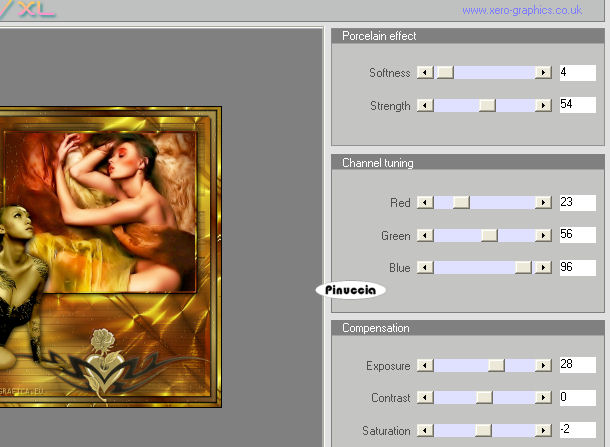Click the Red label
This screenshot has width=610, height=447.
[400, 203]
